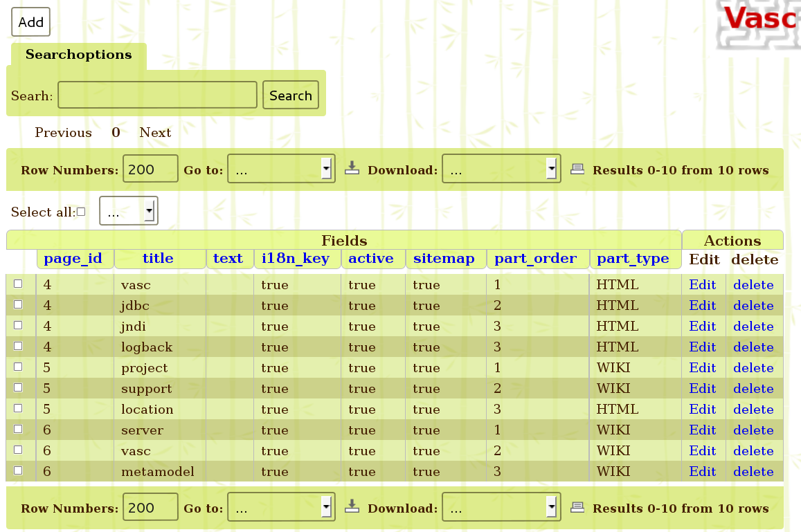Screen dimensions: 801x532
Task: Open the top Download format dropdown
Action: 501,169
